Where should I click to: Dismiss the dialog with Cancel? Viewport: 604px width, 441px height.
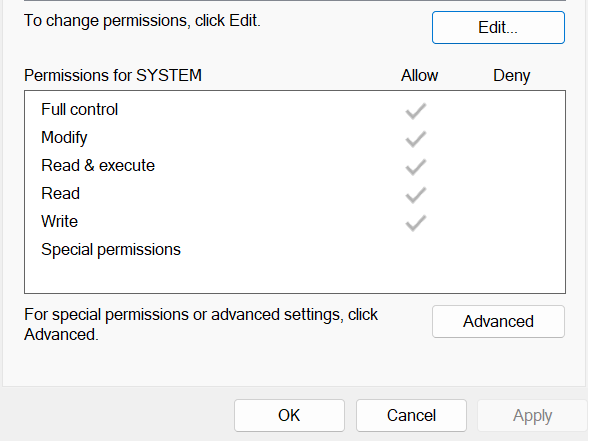[x=411, y=416]
